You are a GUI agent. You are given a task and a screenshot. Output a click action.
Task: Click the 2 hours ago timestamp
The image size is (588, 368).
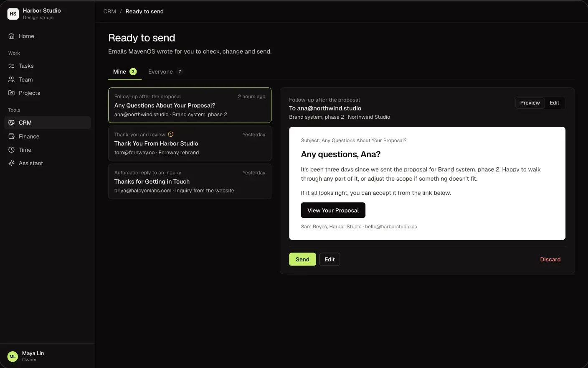point(251,97)
